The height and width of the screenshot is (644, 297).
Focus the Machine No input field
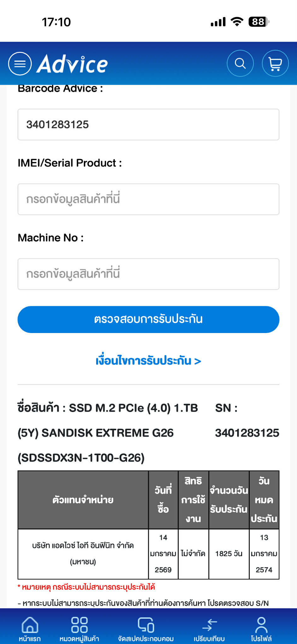[148, 274]
